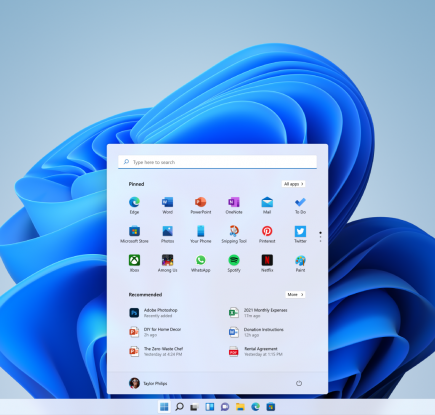Open Widgets from the taskbar
Viewport: 435px width, 415px height.
[210, 407]
